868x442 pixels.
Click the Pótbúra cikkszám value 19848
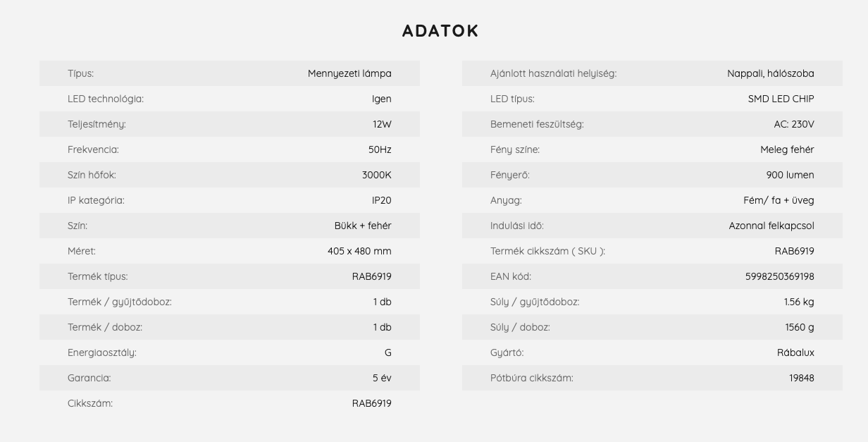coord(802,378)
